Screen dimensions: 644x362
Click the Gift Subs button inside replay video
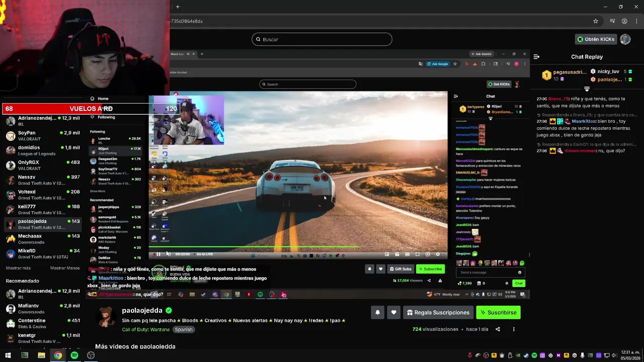[400, 269]
